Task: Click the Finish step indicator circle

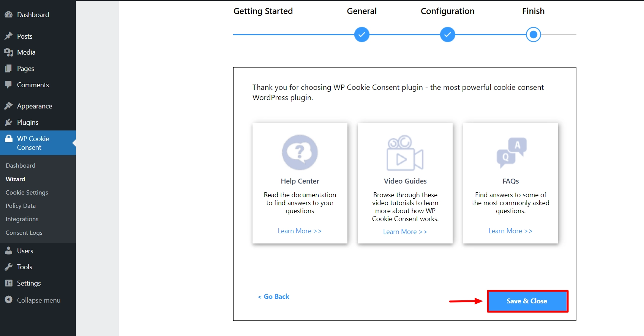Action: point(533,35)
